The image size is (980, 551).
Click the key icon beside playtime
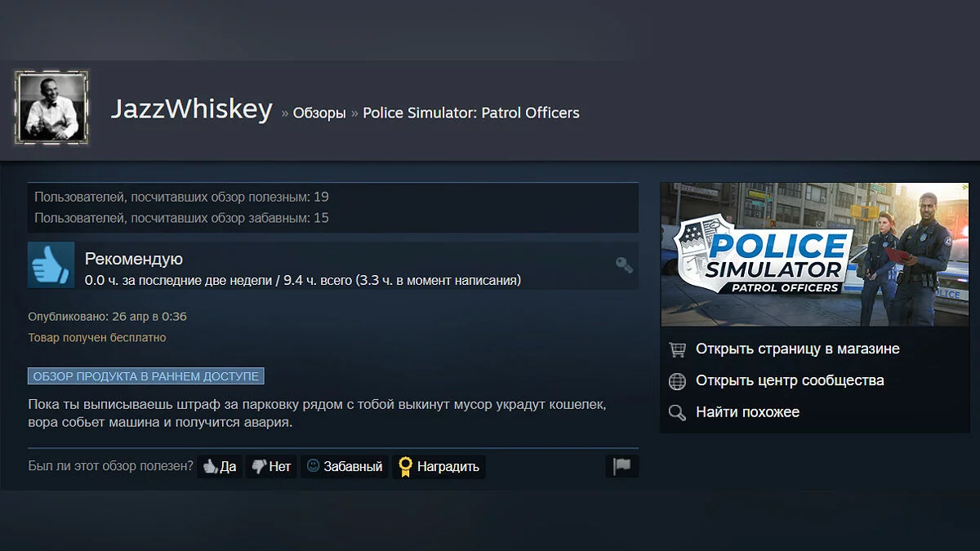624,264
